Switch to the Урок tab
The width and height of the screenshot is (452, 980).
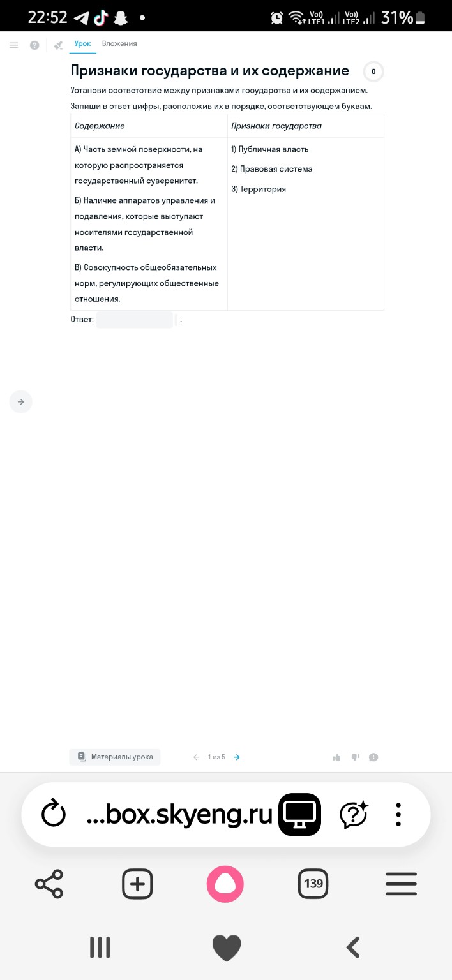click(x=82, y=43)
